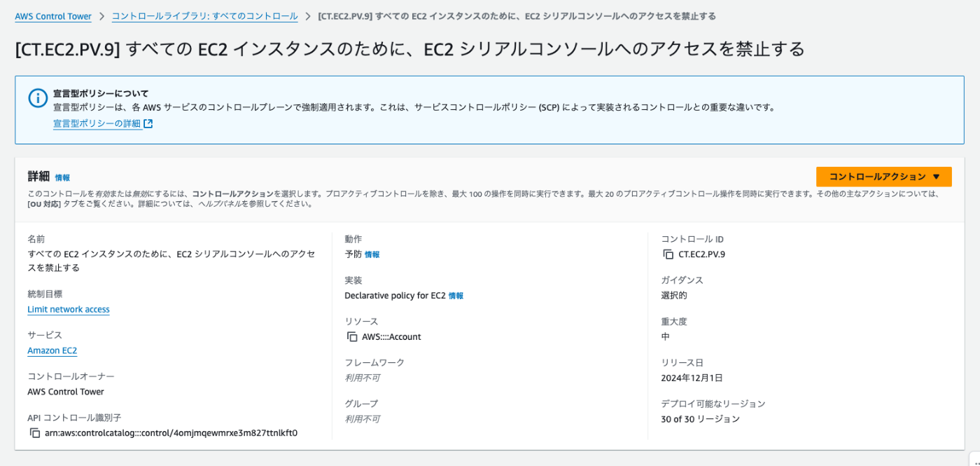Click the CT.EC2.PV.9 control ID text
The image size is (980, 466).
tap(701, 254)
